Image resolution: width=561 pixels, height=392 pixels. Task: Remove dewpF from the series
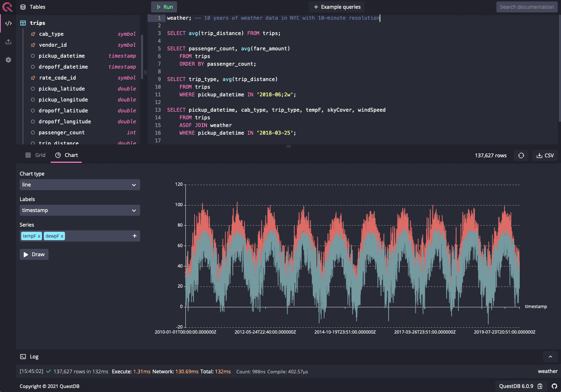62,236
